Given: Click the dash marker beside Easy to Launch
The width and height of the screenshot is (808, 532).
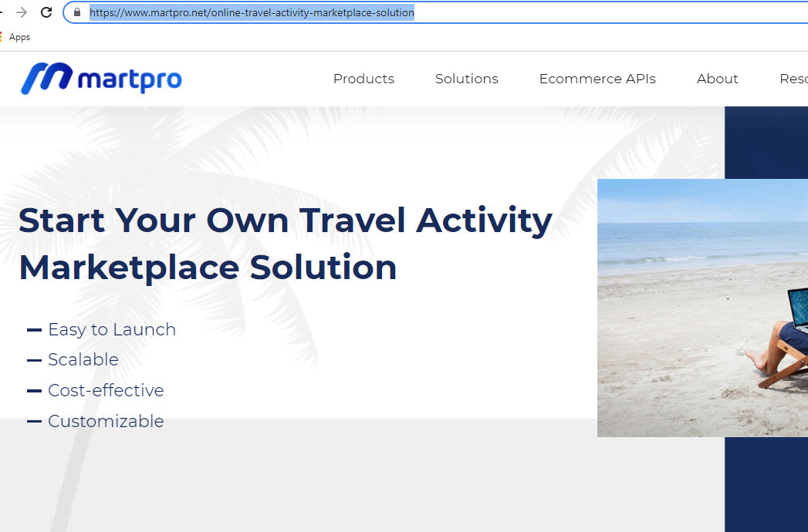Looking at the screenshot, I should point(33,330).
